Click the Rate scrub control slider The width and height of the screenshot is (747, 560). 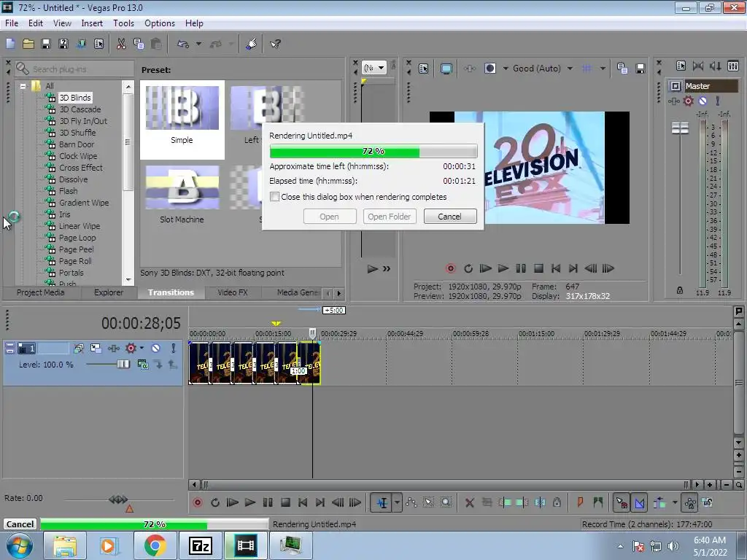point(119,499)
